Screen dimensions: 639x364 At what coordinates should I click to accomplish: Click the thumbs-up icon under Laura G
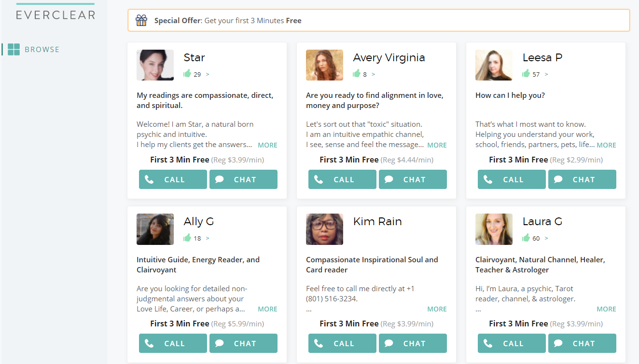tap(526, 238)
